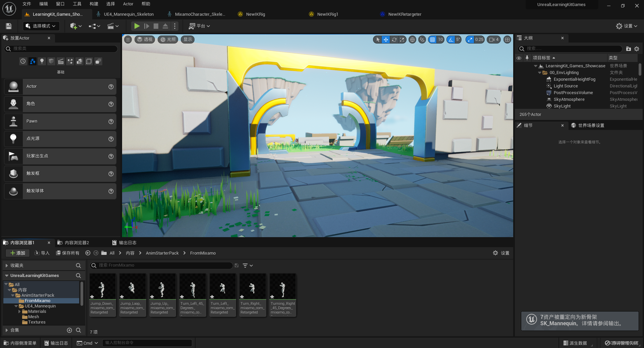Change the grid snap value 10
The width and height of the screenshot is (644, 348).
click(x=440, y=40)
